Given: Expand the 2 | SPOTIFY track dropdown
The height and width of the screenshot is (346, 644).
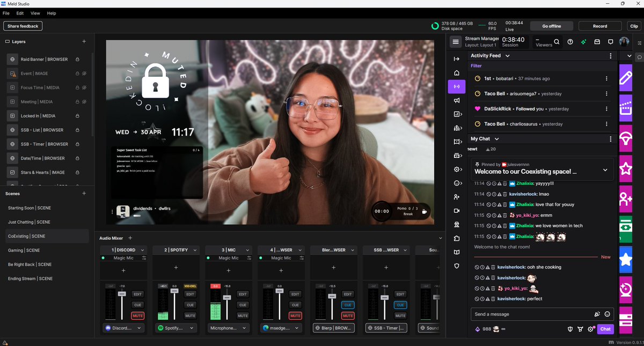Looking at the screenshot, I should point(194,250).
